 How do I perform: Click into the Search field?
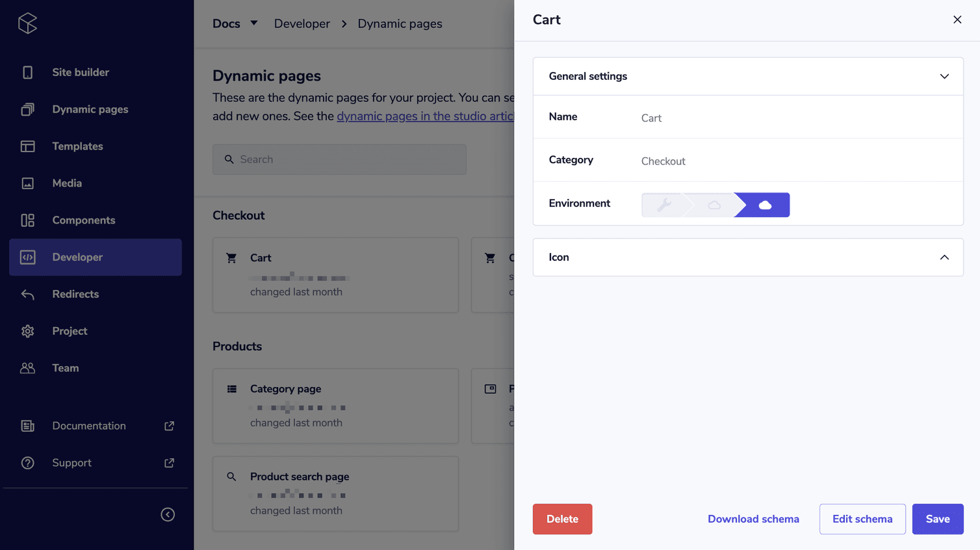tap(339, 159)
